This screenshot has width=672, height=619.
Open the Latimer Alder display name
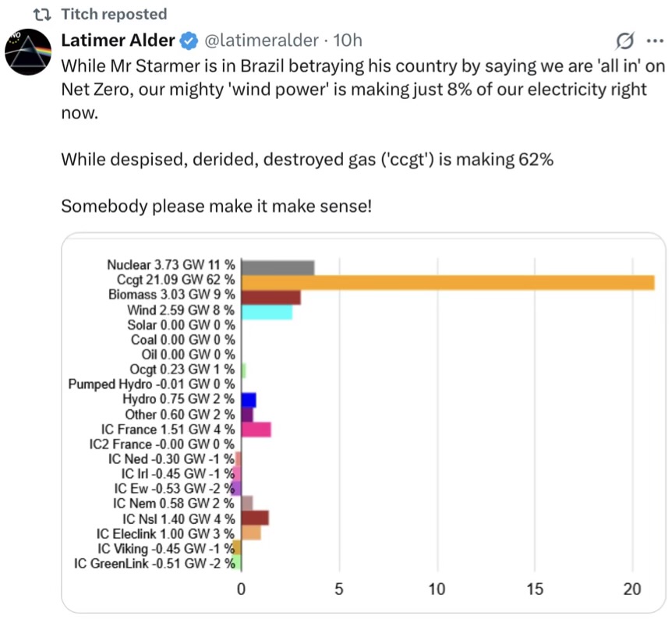tap(118, 40)
